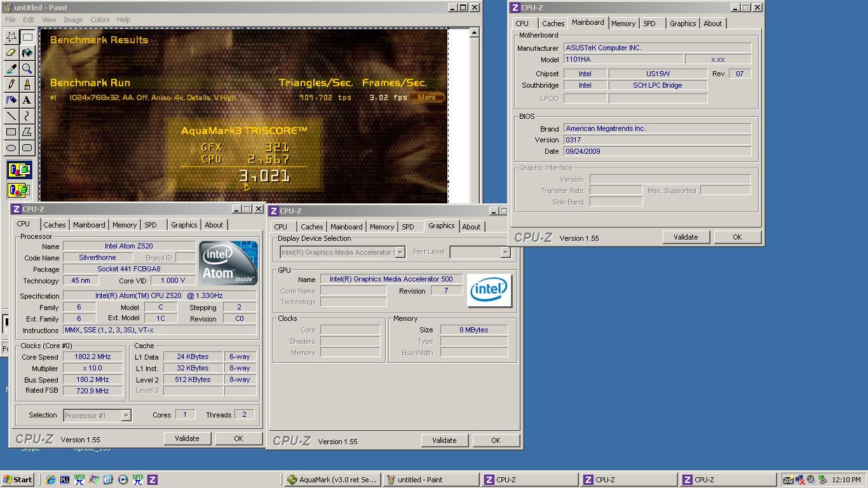Screen dimensions: 868x488
Task: Click the Intel Atom inside logo
Action: click(x=228, y=263)
